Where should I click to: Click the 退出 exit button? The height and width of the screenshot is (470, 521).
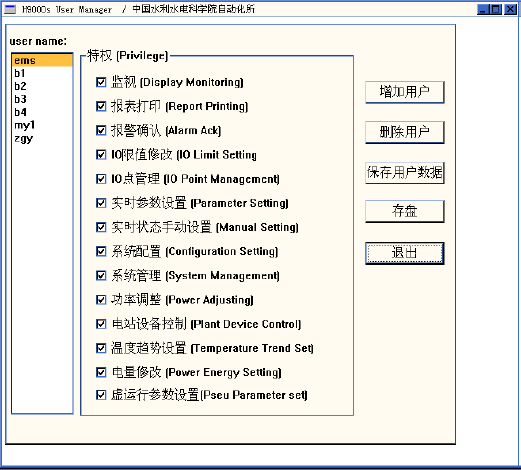pyautogui.click(x=405, y=253)
